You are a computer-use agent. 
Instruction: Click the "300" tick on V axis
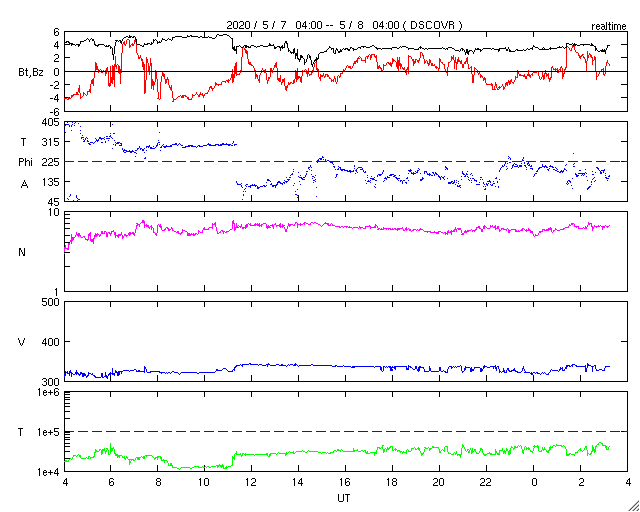pyautogui.click(x=51, y=382)
